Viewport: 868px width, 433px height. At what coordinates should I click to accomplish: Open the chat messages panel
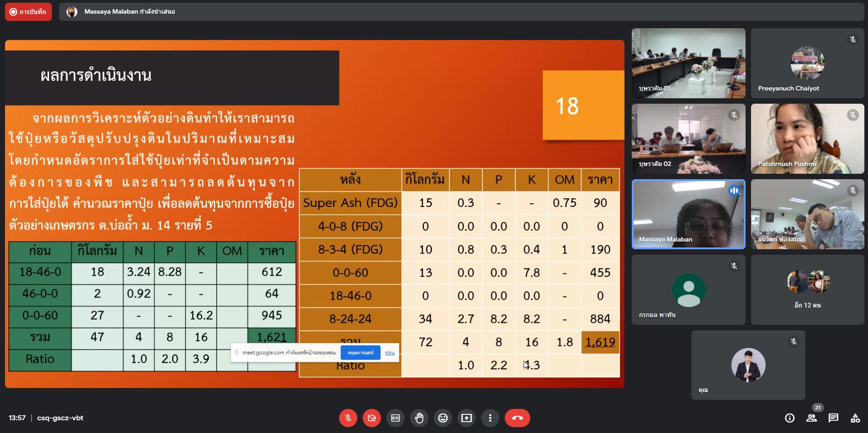click(833, 418)
